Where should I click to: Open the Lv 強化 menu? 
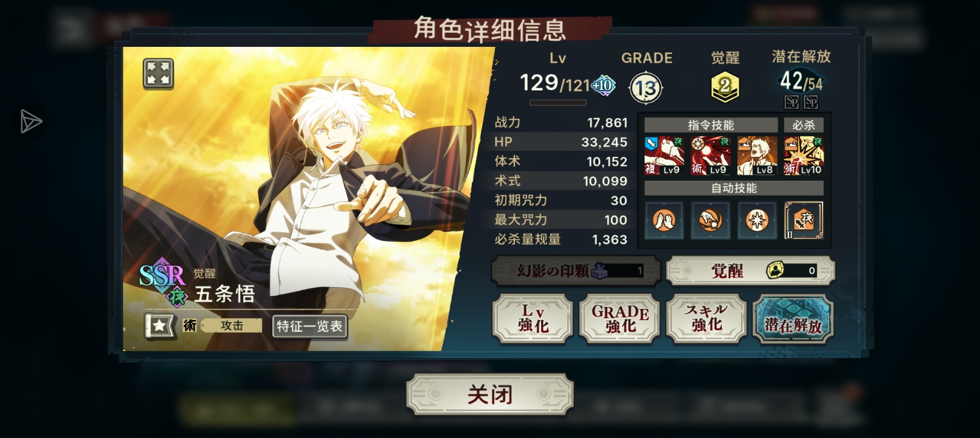coord(533,319)
